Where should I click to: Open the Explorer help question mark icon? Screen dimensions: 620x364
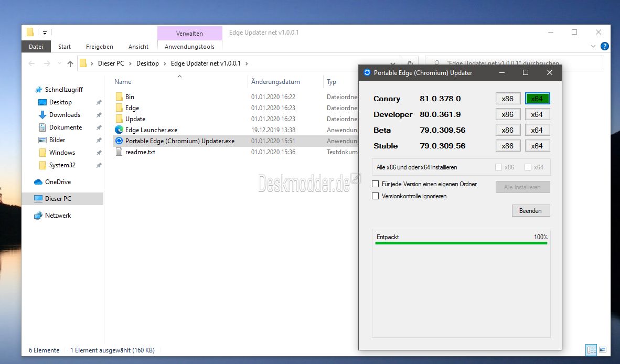click(x=605, y=46)
